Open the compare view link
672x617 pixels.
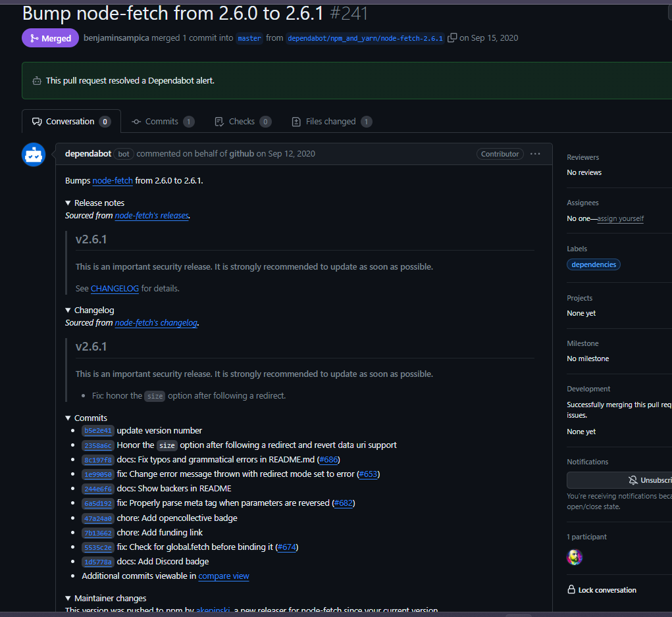(x=224, y=576)
